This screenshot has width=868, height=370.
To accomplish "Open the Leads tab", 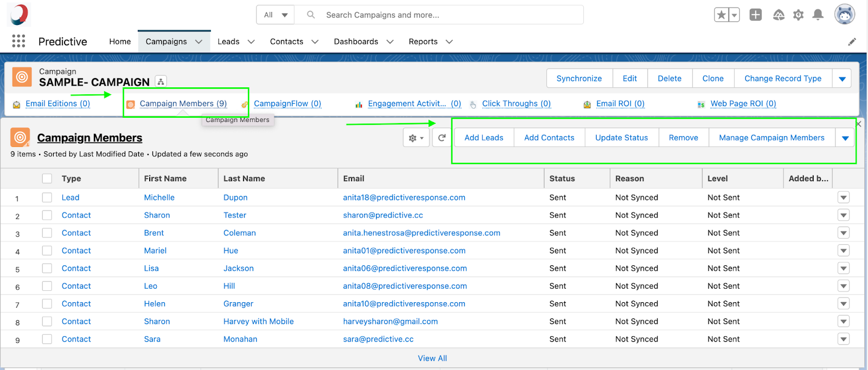I will (x=228, y=42).
